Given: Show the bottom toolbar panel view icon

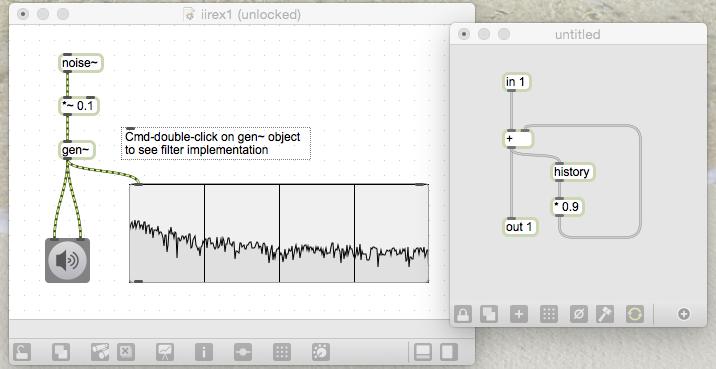Looking at the screenshot, I should (423, 352).
